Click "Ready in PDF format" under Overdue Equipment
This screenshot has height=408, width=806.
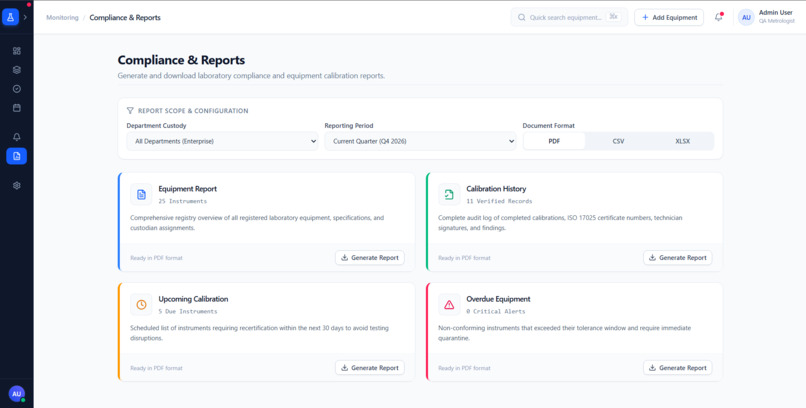click(464, 368)
